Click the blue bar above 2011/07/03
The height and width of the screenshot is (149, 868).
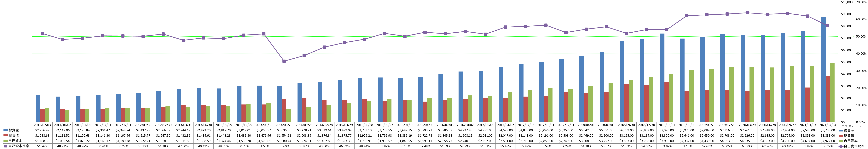tap(38, 109)
